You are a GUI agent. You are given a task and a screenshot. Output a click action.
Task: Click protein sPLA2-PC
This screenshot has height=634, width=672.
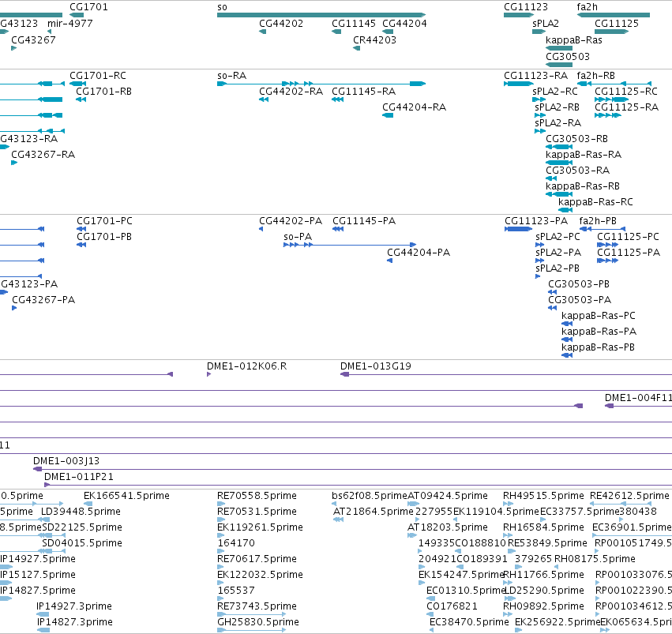point(557,238)
